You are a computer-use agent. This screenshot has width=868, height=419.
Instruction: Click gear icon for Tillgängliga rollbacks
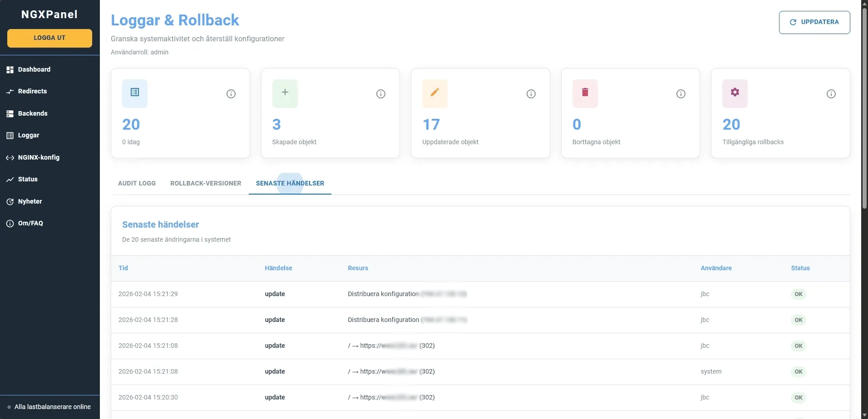tap(735, 93)
